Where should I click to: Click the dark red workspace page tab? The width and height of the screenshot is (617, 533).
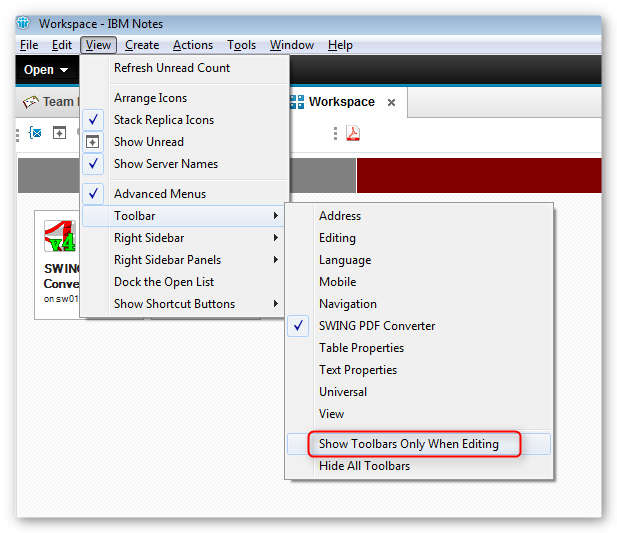pyautogui.click(x=479, y=175)
